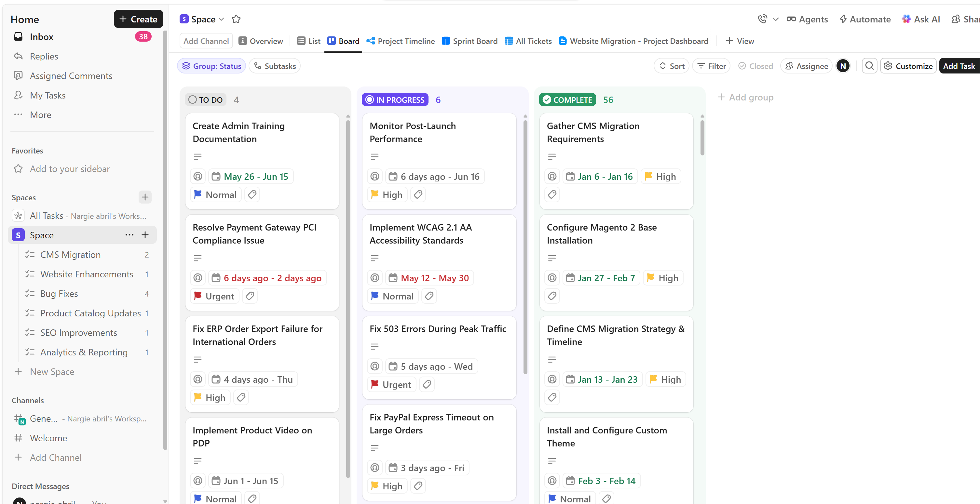This screenshot has width=980, height=504.
Task: Click the Create button
Action: 138,19
